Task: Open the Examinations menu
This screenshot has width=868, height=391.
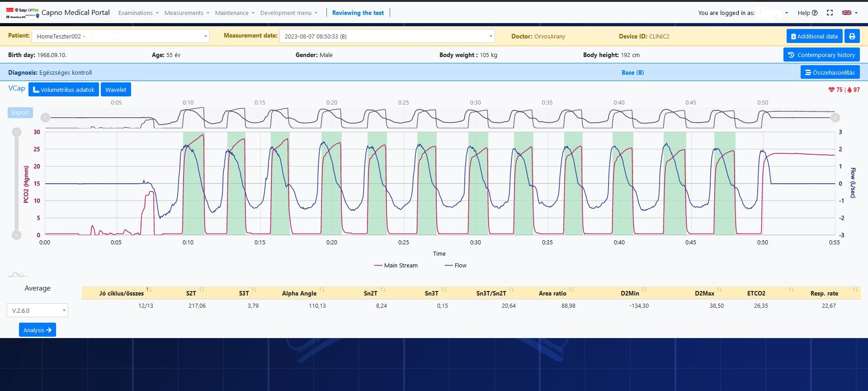Action: pos(138,13)
